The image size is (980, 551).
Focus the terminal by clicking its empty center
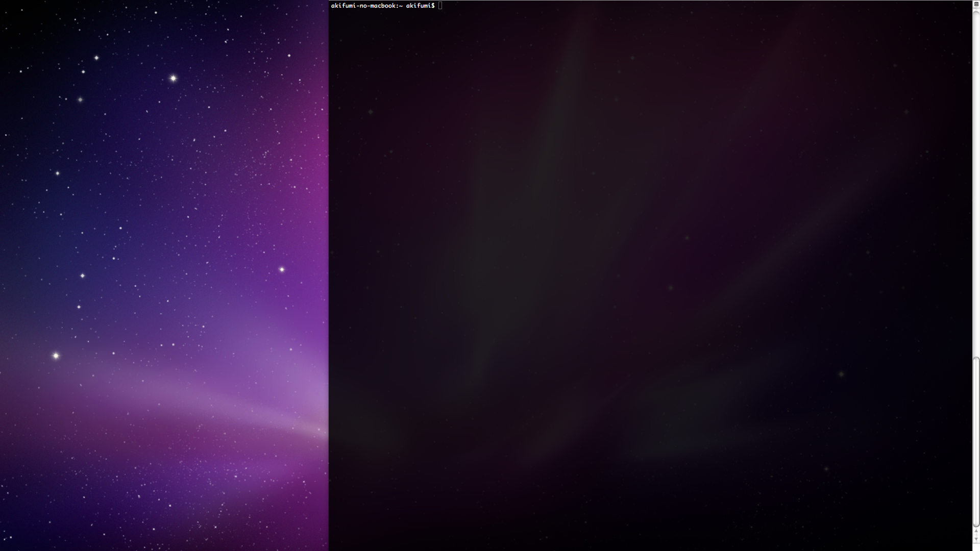pyautogui.click(x=650, y=275)
